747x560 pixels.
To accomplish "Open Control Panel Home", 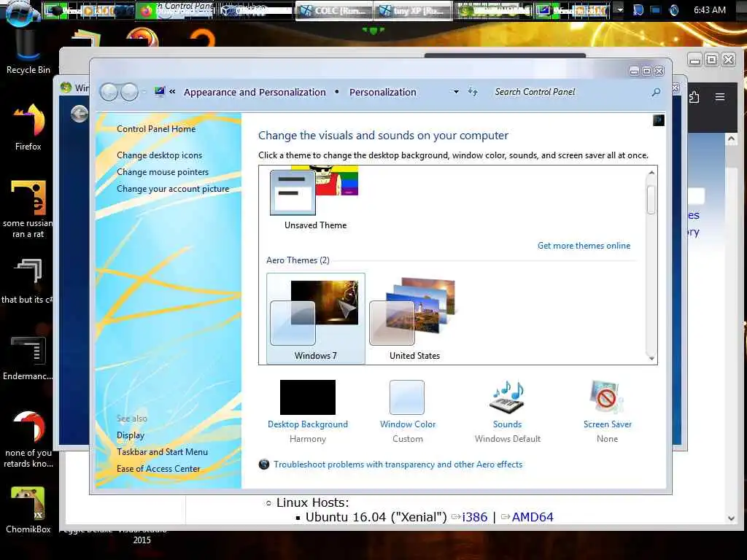I will tap(156, 129).
